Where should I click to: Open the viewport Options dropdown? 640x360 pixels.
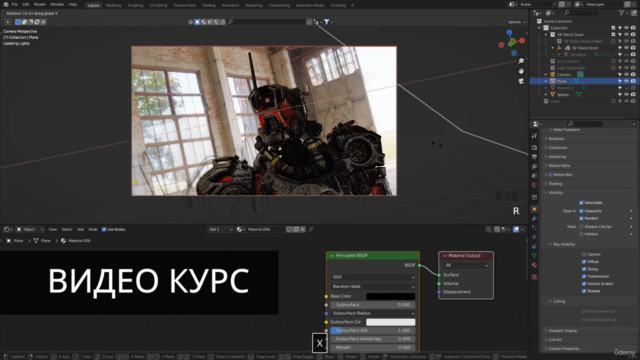[516, 22]
